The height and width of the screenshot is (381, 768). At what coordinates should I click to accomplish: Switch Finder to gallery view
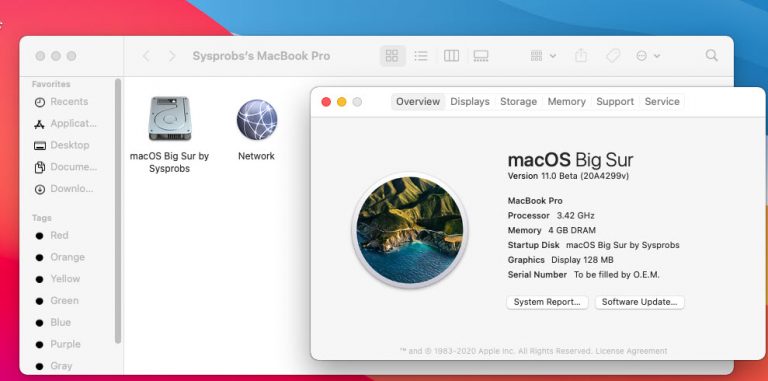pos(480,56)
